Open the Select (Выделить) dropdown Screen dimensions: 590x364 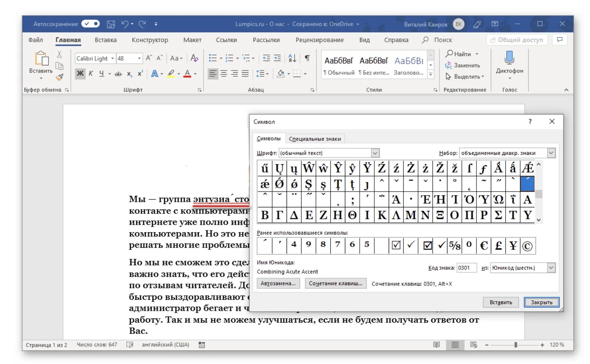click(465, 77)
